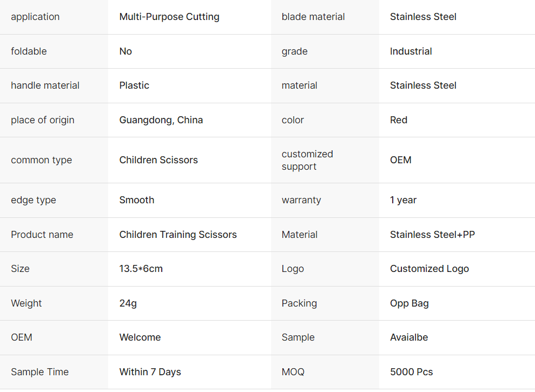Select the "Customized Logo" value

tap(430, 269)
